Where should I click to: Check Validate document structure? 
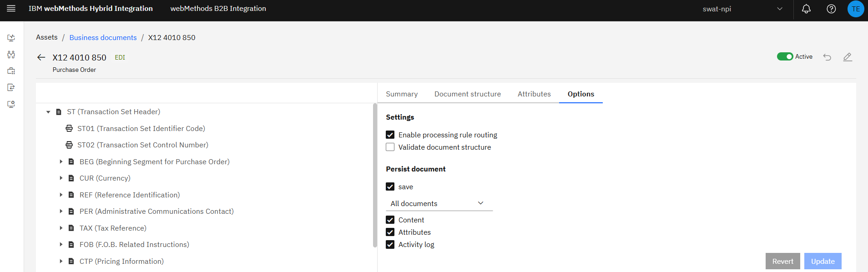point(390,147)
